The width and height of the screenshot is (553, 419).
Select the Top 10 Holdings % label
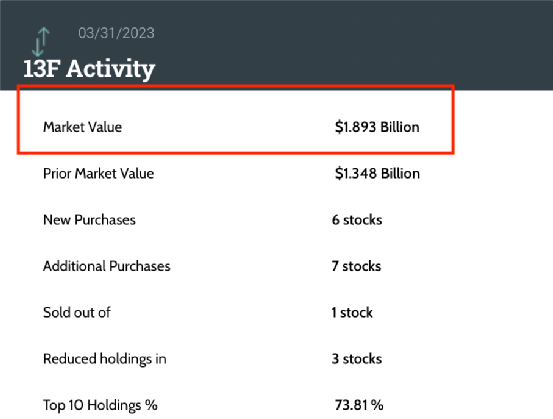(100, 405)
